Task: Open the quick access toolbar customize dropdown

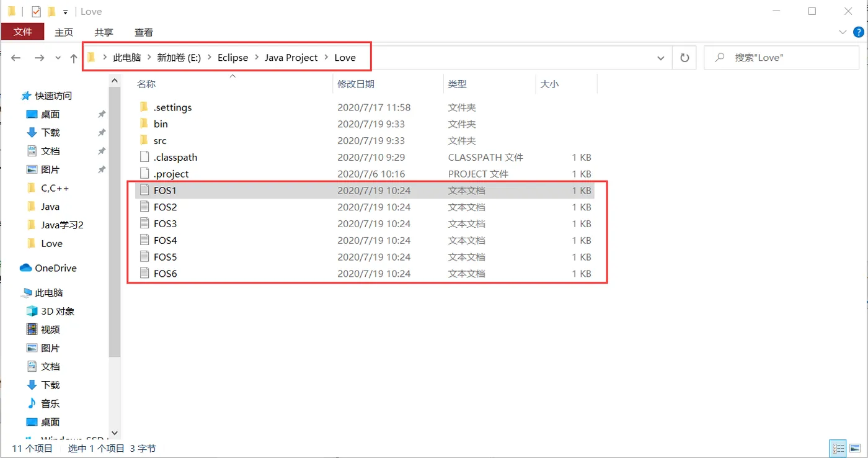Action: [65, 12]
